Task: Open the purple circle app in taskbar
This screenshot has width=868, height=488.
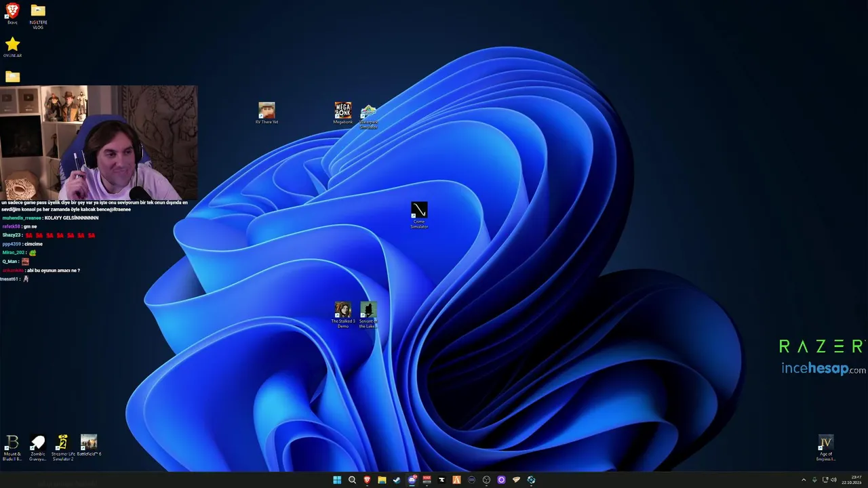Action: (x=501, y=480)
